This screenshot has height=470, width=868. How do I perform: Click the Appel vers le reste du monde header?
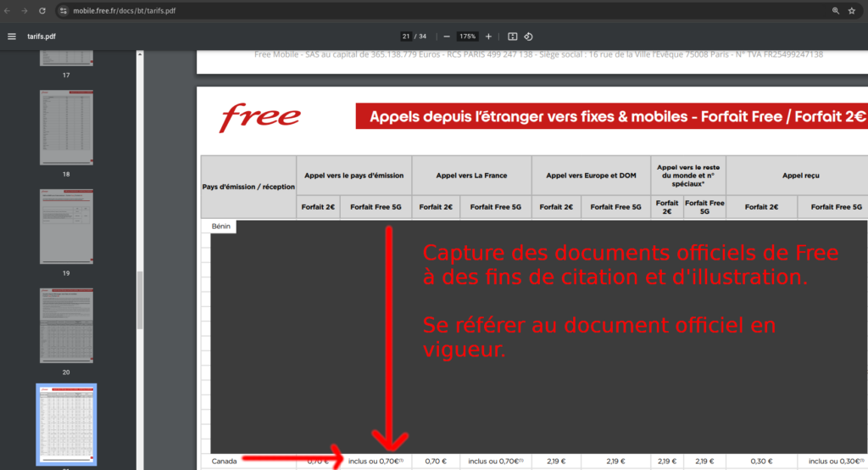click(688, 176)
